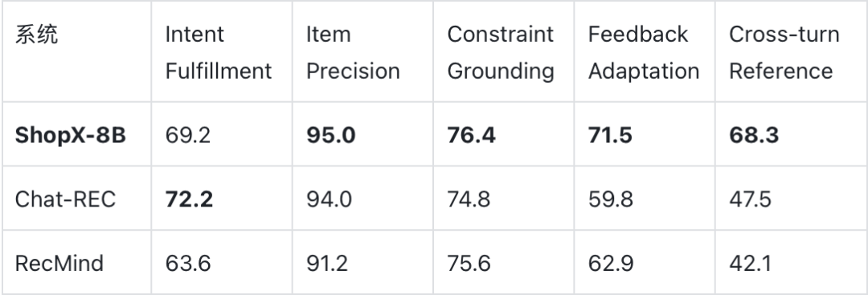Select the Constraint Grounding header
The height and width of the screenshot is (295, 868).
tap(501, 52)
